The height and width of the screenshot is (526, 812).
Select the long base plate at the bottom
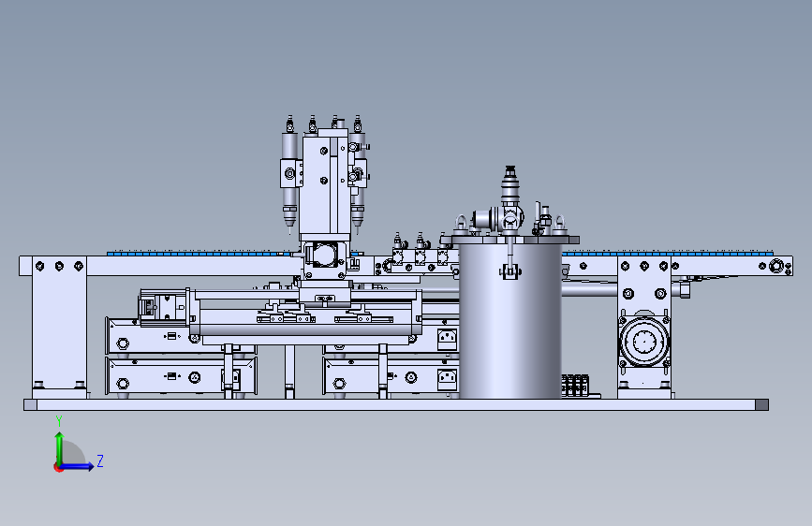pyautogui.click(x=396, y=404)
